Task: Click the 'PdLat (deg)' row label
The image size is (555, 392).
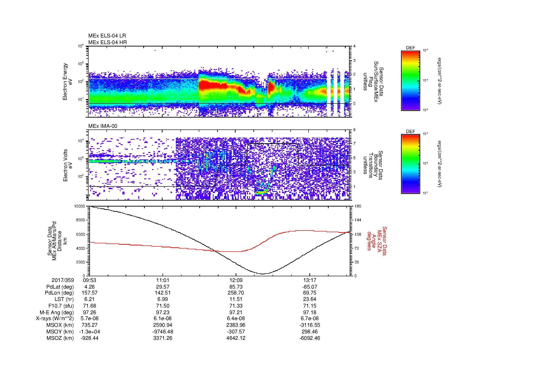Action: [60, 287]
